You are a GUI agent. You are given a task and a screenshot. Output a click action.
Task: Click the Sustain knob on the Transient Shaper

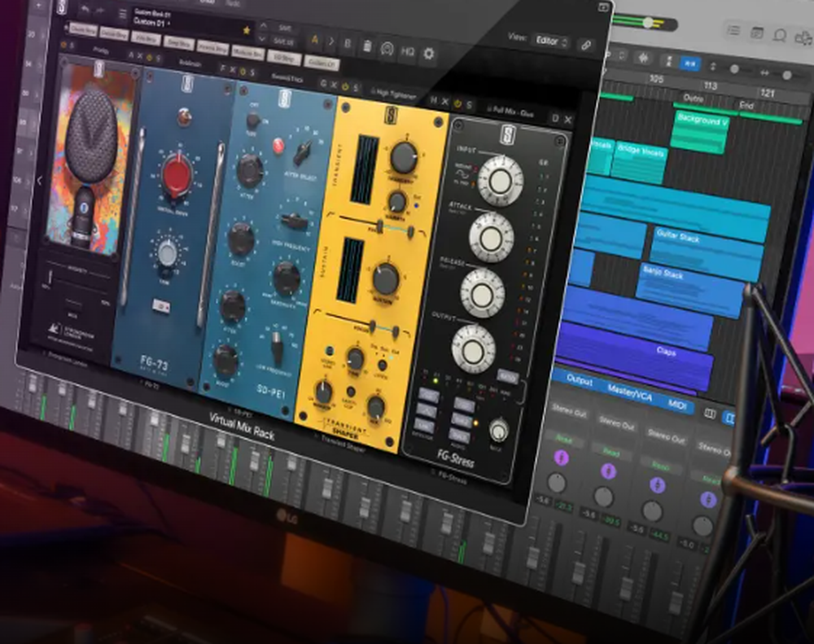pyautogui.click(x=385, y=279)
